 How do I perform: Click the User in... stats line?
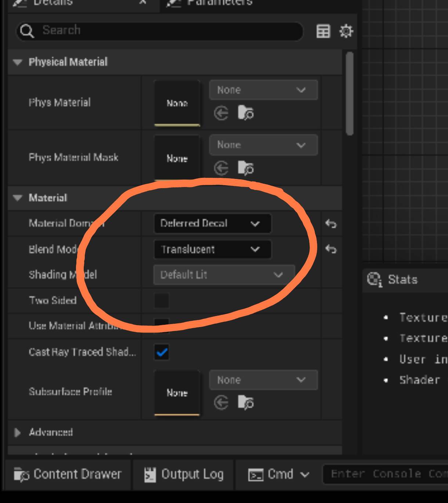423,359
